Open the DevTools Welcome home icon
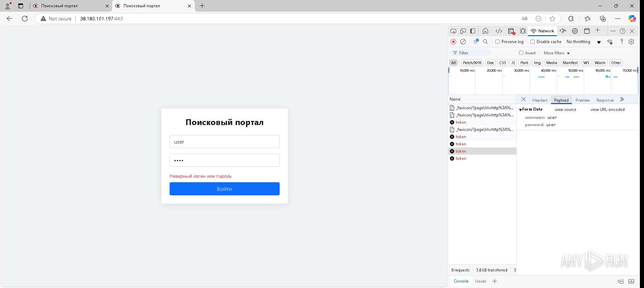The width and height of the screenshot is (644, 288). click(485, 31)
